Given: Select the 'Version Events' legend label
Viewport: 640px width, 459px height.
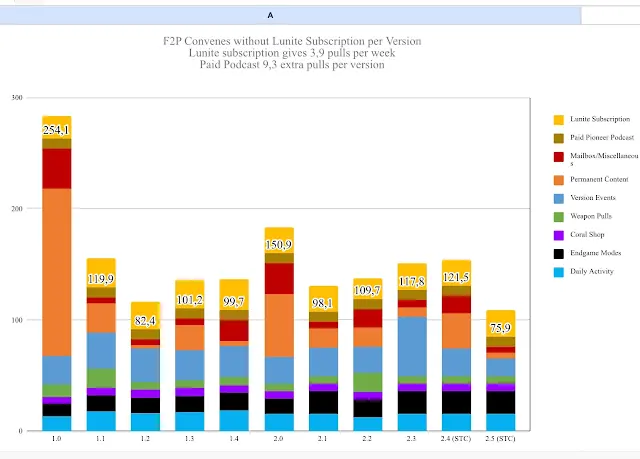Looking at the screenshot, I should click(x=593, y=197).
